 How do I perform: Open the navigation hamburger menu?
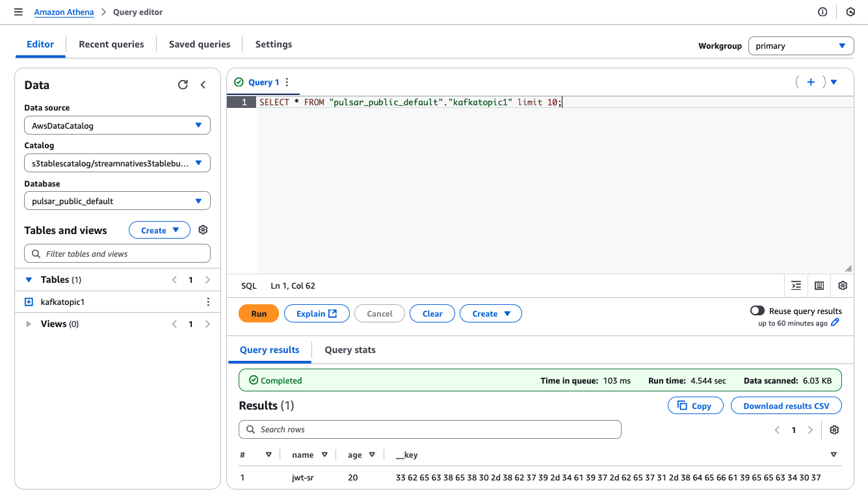pyautogui.click(x=18, y=11)
